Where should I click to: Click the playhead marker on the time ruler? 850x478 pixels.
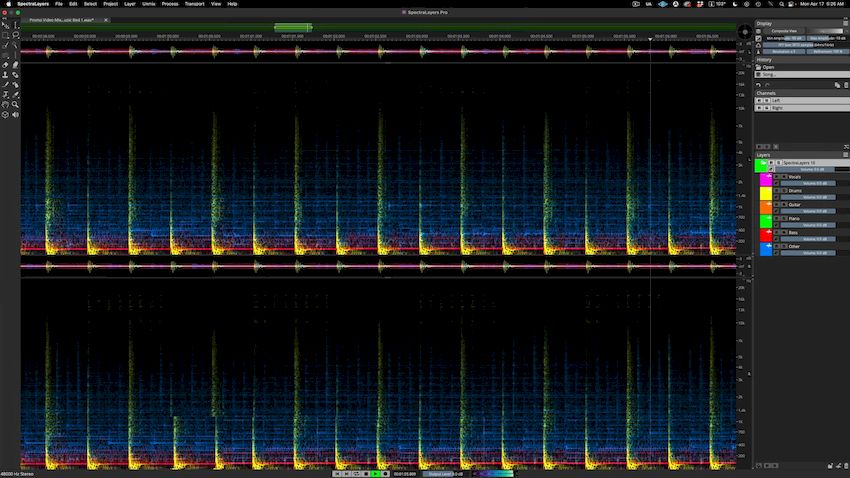[650, 39]
